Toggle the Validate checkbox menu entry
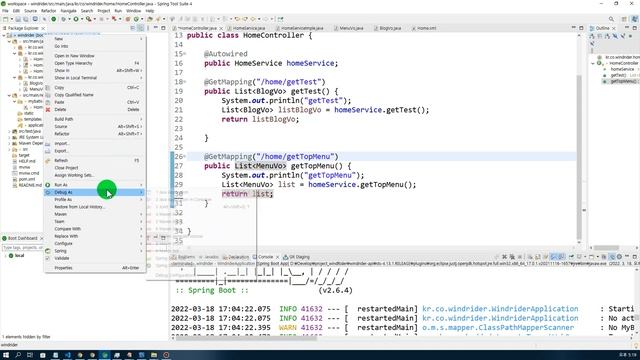 (95, 258)
